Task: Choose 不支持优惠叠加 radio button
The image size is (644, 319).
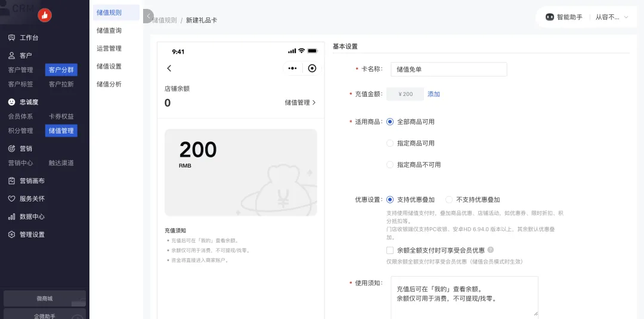Action: [449, 200]
